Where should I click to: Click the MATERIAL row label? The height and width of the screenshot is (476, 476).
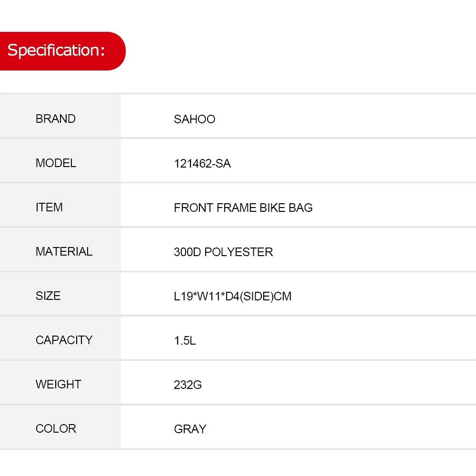coord(64,251)
